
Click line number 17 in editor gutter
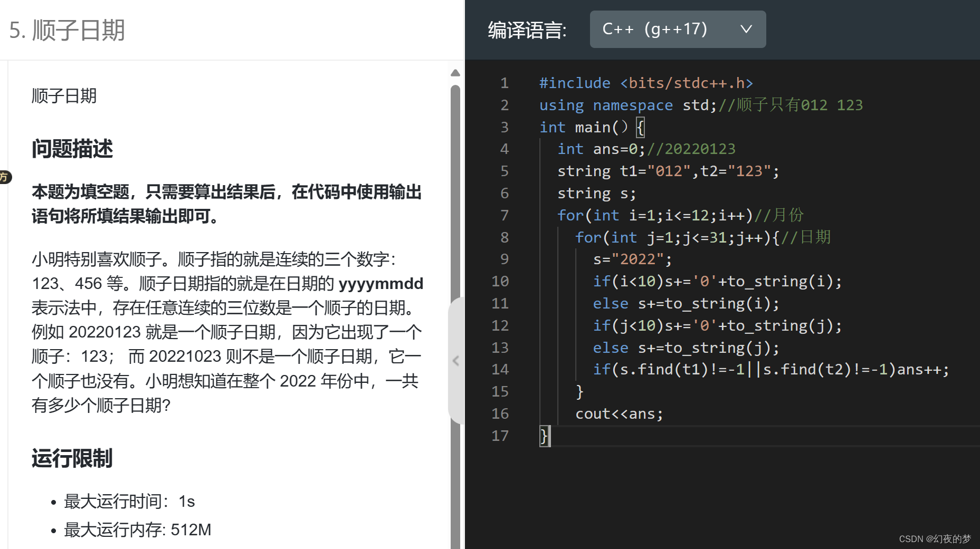[x=500, y=436]
